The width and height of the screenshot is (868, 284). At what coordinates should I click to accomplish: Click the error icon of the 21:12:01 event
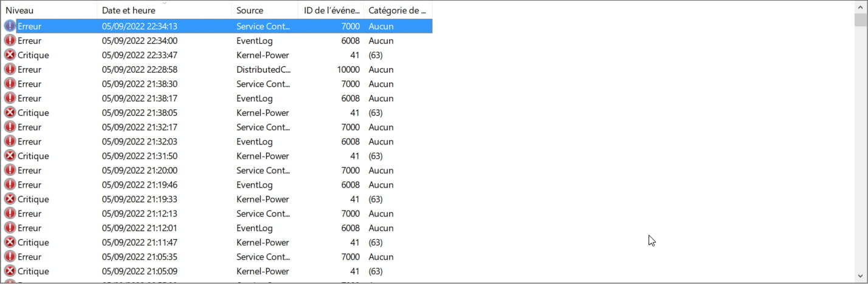coord(10,228)
